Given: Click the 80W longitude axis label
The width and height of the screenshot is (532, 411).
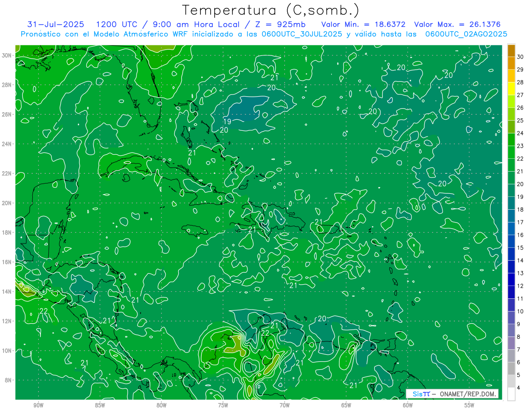Looking at the screenshot, I should pos(161,405).
